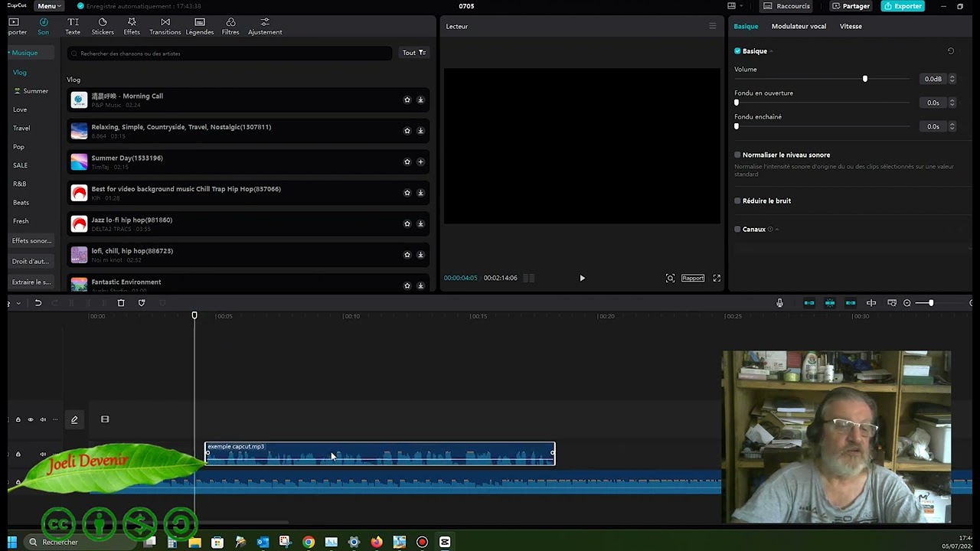Screen dimensions: 980x551
Task: Open the Légendes tool tab
Action: [x=200, y=27]
